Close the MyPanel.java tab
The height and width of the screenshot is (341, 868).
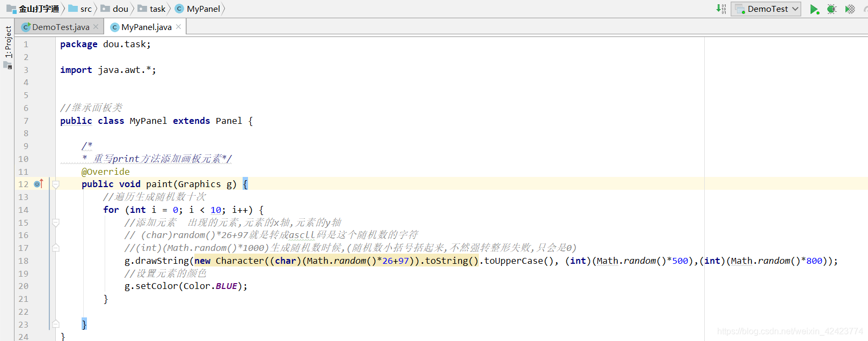(179, 27)
